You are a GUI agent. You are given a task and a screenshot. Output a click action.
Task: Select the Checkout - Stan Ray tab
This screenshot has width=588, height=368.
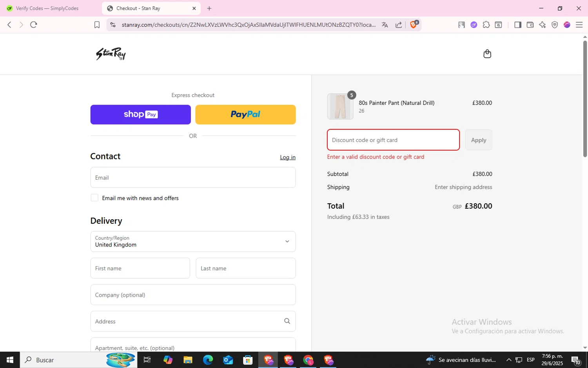click(x=151, y=8)
